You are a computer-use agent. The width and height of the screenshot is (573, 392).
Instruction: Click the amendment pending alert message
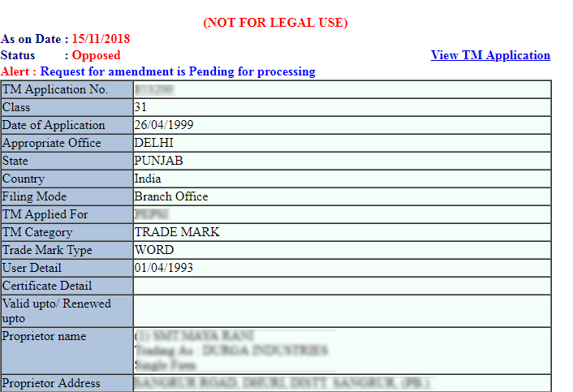tap(178, 71)
